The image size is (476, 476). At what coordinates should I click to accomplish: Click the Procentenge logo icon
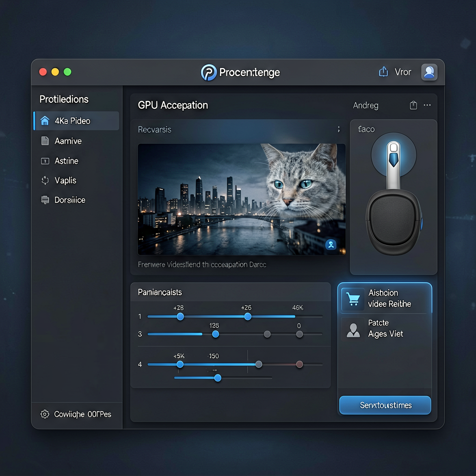click(209, 72)
